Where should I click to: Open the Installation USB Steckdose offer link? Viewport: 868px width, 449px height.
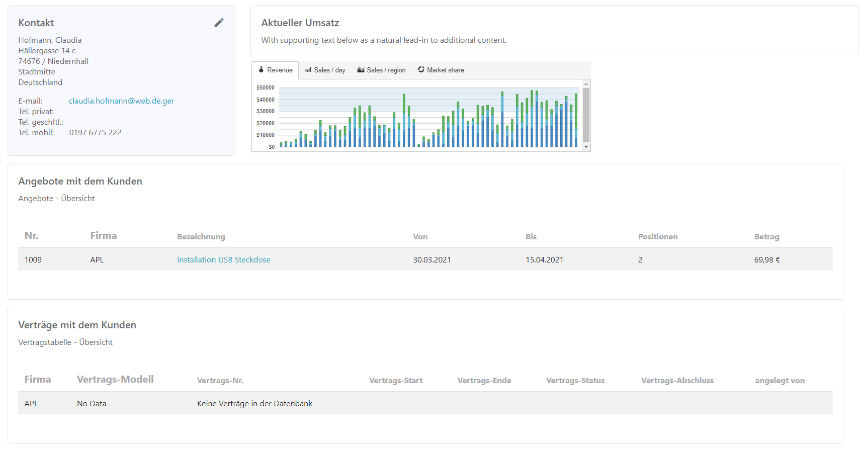point(224,259)
